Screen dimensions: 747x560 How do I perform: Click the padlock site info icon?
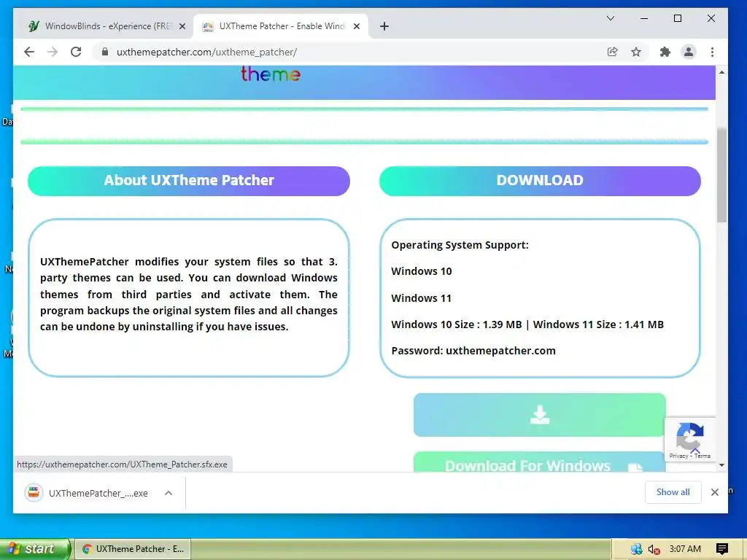tap(105, 52)
